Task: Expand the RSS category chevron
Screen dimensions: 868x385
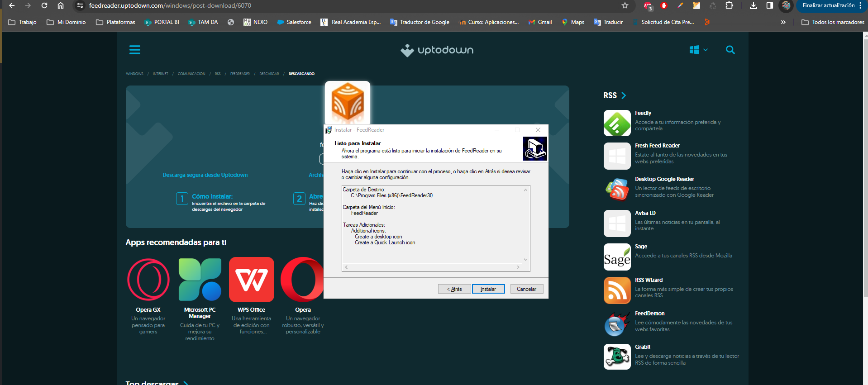Action: [x=624, y=95]
